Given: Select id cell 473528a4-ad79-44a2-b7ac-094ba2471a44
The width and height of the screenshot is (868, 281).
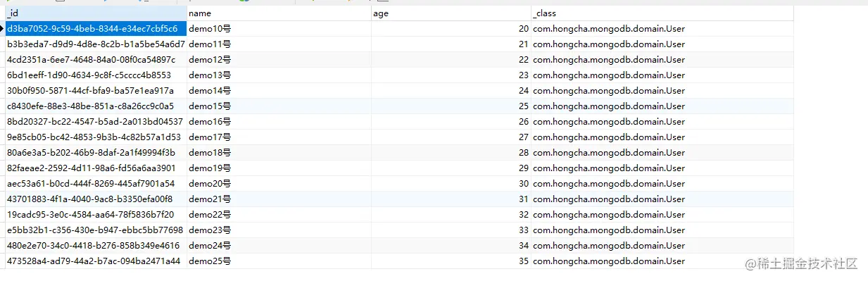Looking at the screenshot, I should (x=96, y=261).
